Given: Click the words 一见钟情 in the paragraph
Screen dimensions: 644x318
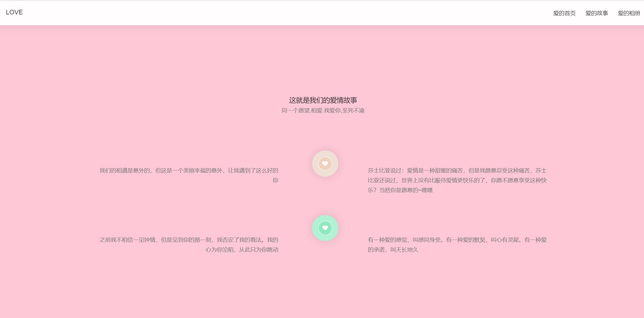Looking at the screenshot, I should point(144,240).
